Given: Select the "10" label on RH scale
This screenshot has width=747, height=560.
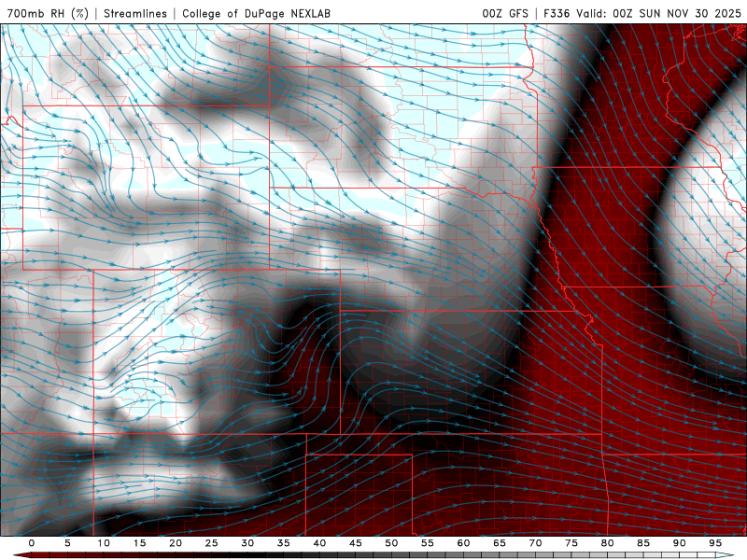Looking at the screenshot, I should point(104,543).
